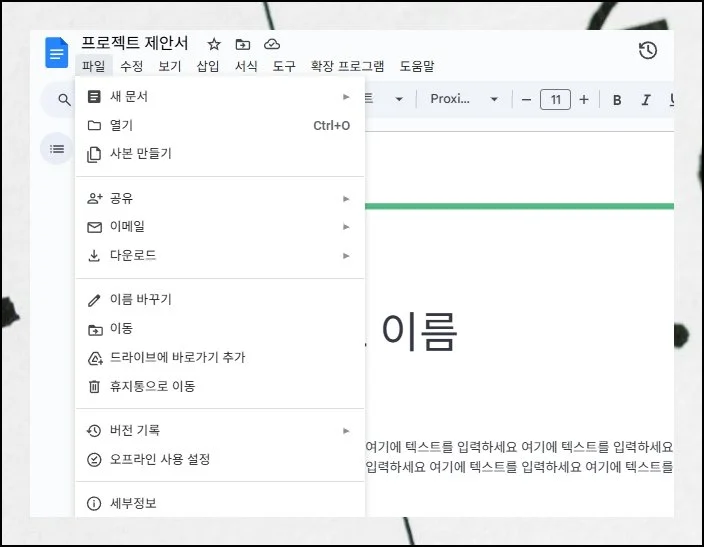704x547 pixels.
Task: Increase font size with plus button
Action: click(x=584, y=99)
